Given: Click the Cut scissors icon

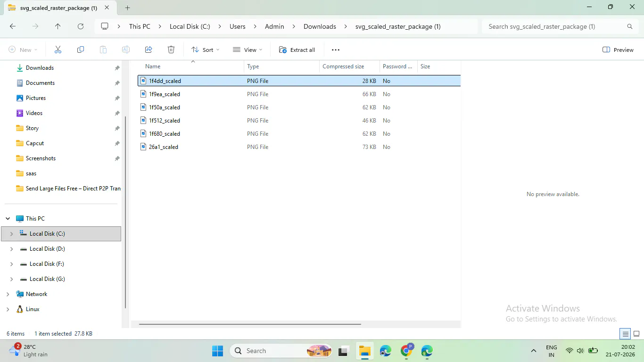Looking at the screenshot, I should coord(58,49).
